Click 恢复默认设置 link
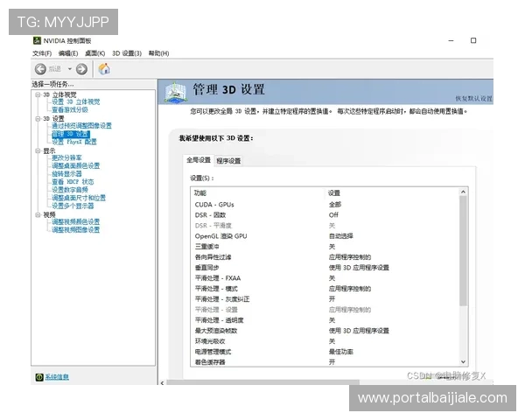The image size is (525, 420). [473, 99]
